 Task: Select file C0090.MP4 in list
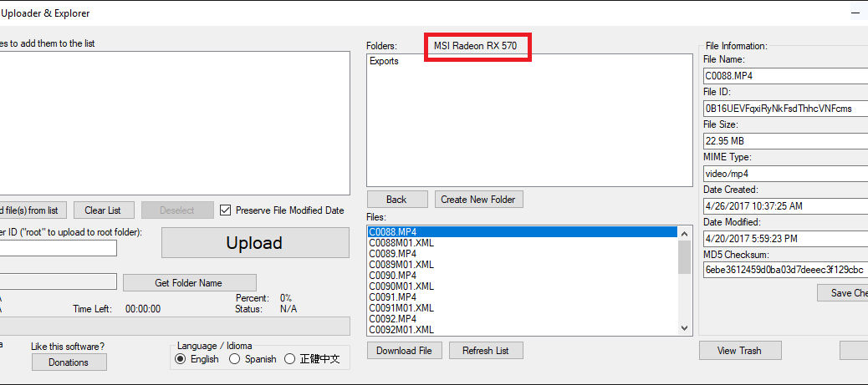[522, 275]
